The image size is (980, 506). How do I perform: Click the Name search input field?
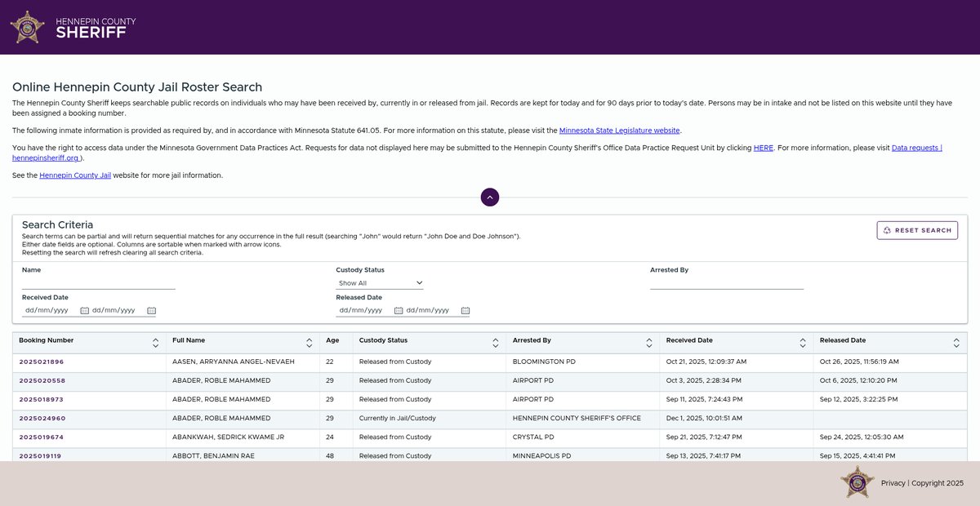(99, 282)
